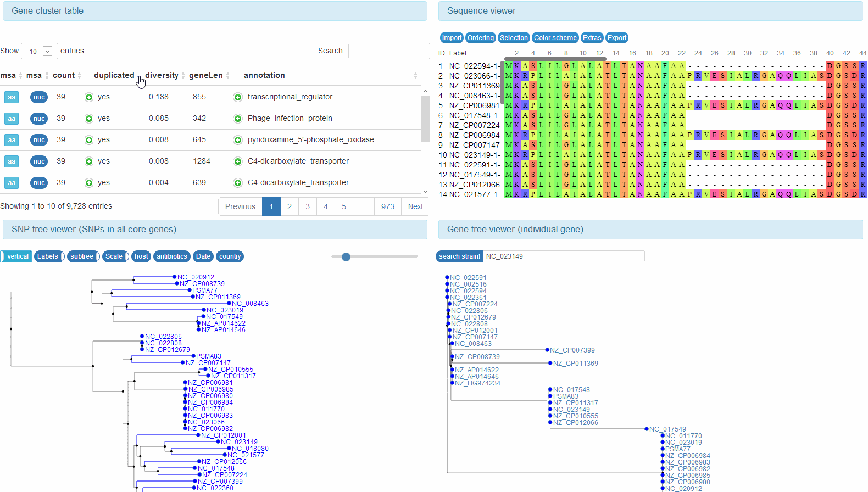
Task: Expand annotation for C4-dicarboxylate_transporter, length 1284
Action: click(238, 161)
